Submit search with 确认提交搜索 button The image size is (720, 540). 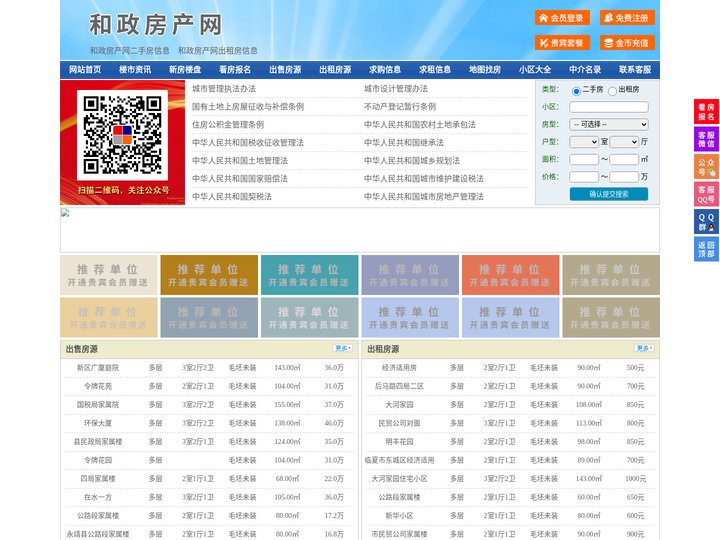coord(609,194)
